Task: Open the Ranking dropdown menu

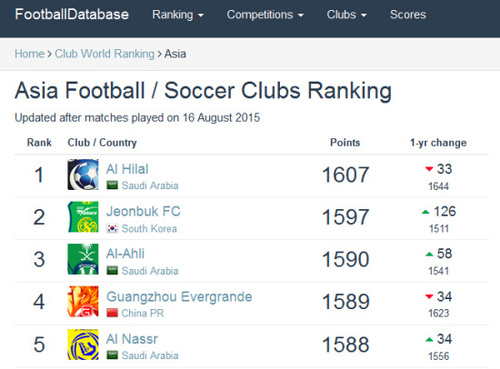Action: (178, 15)
